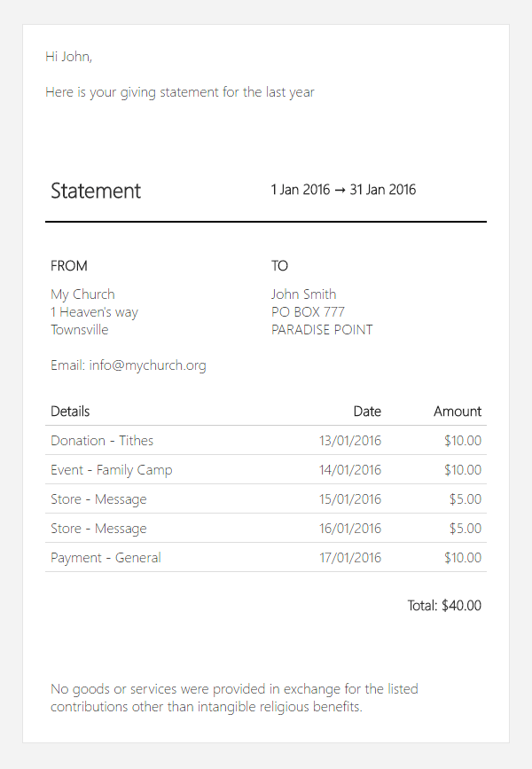Click the Townsville address line

pos(80,330)
